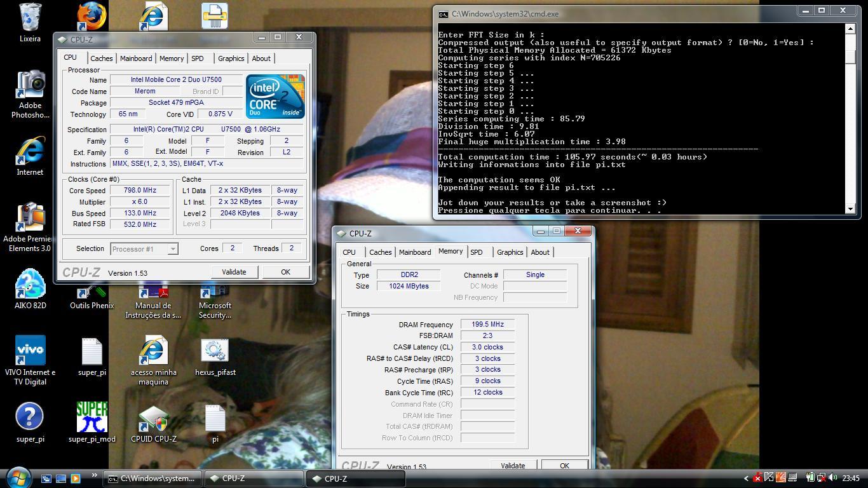868x488 pixels.
Task: Click the cmd window scrollbar down arrow
Action: 850,209
